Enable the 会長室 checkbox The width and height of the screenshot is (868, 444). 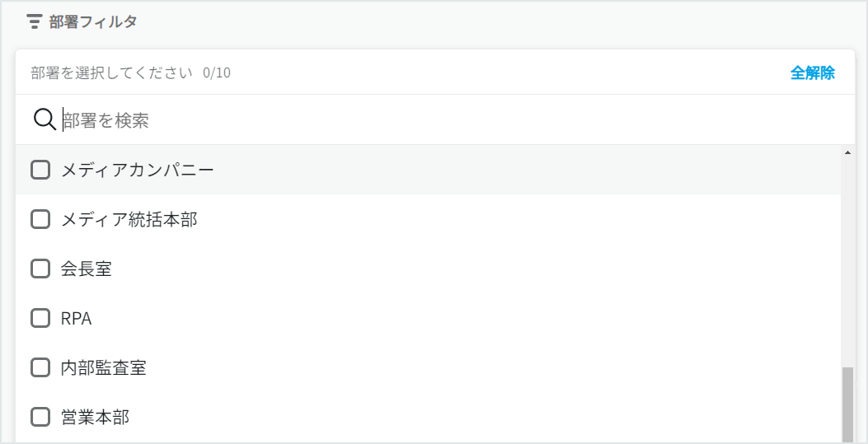pos(40,269)
